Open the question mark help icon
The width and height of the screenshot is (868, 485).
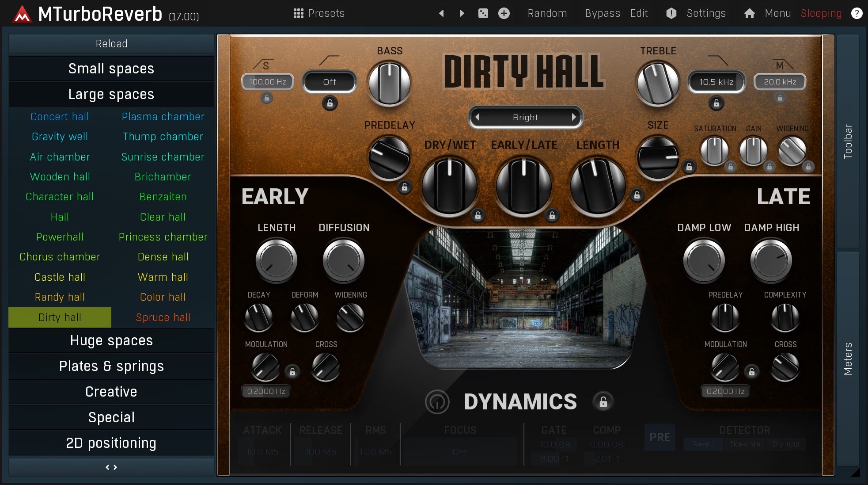coord(857,13)
